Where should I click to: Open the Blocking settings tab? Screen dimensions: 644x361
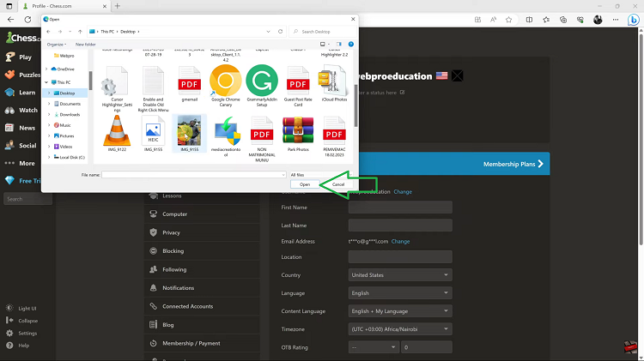(202, 251)
